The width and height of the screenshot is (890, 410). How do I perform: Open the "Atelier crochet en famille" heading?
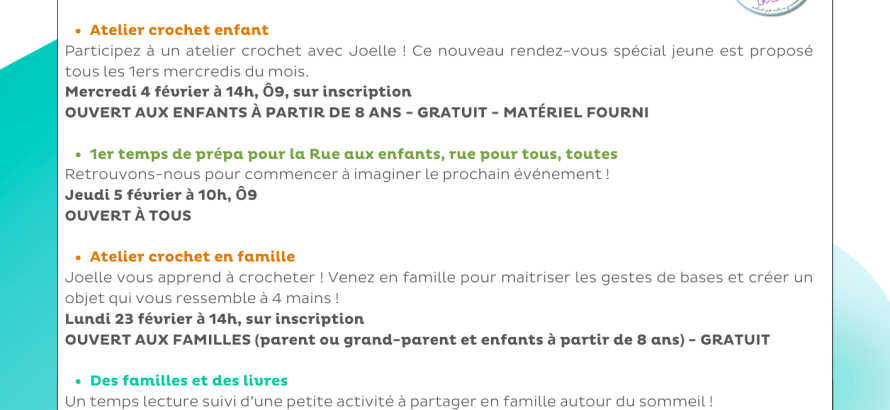[192, 257]
